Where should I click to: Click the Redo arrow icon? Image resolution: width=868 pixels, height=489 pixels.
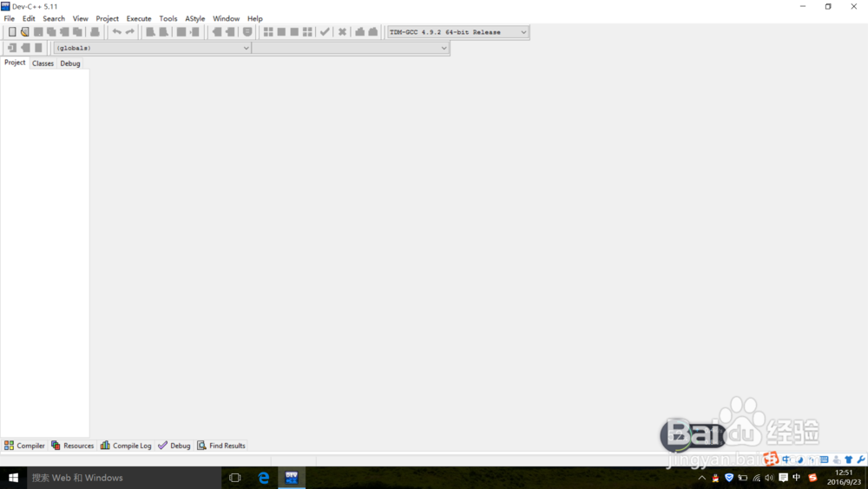coord(130,32)
